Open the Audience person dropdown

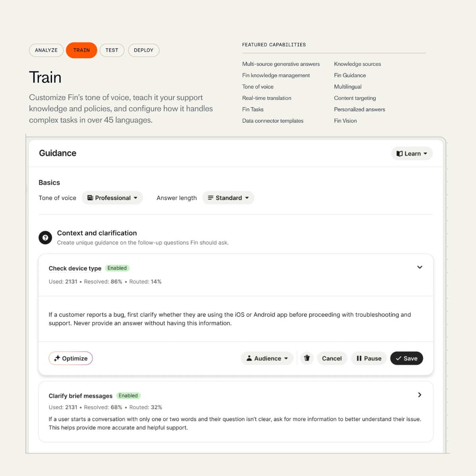pos(267,358)
